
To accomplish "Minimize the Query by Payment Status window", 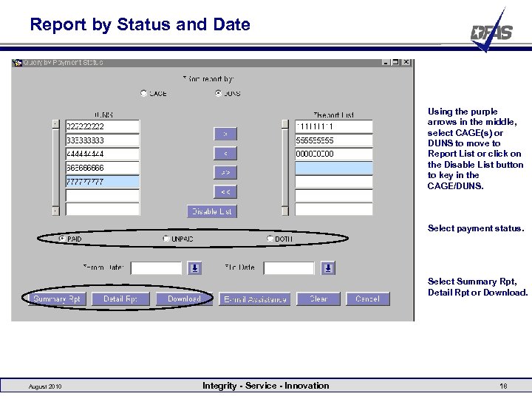I will 386,62.
